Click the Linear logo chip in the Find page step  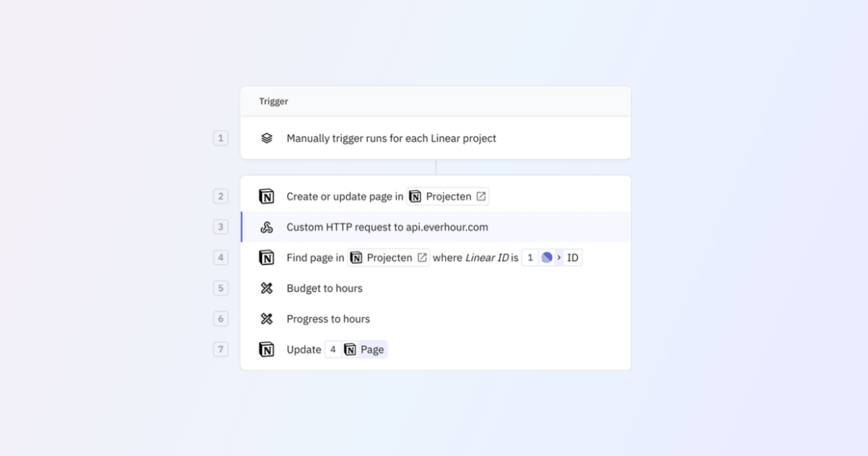pos(546,257)
